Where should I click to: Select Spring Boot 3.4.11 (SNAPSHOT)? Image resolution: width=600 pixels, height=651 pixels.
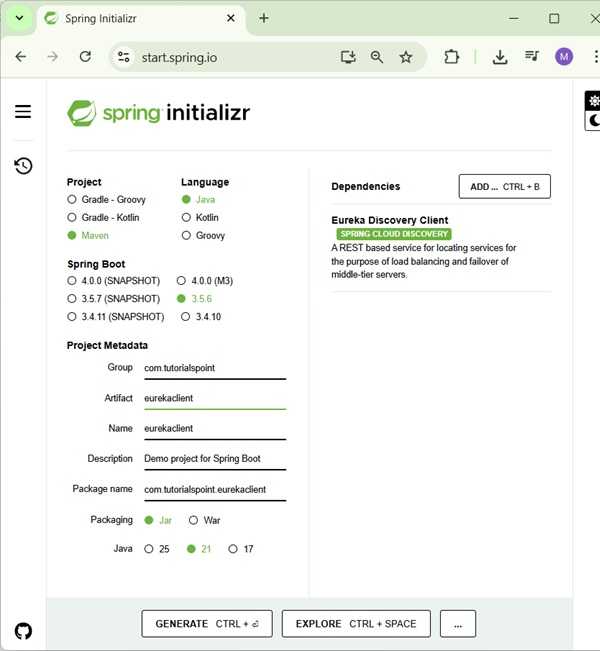[x=116, y=316]
